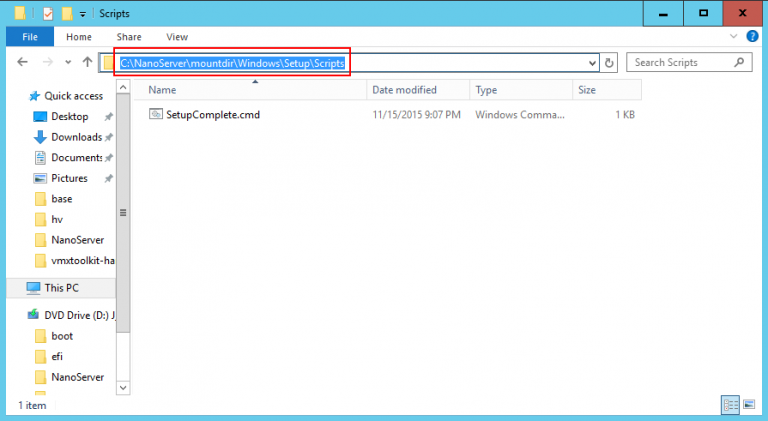The height and width of the screenshot is (421, 768).
Task: Go up one folder level
Action: (x=87, y=62)
